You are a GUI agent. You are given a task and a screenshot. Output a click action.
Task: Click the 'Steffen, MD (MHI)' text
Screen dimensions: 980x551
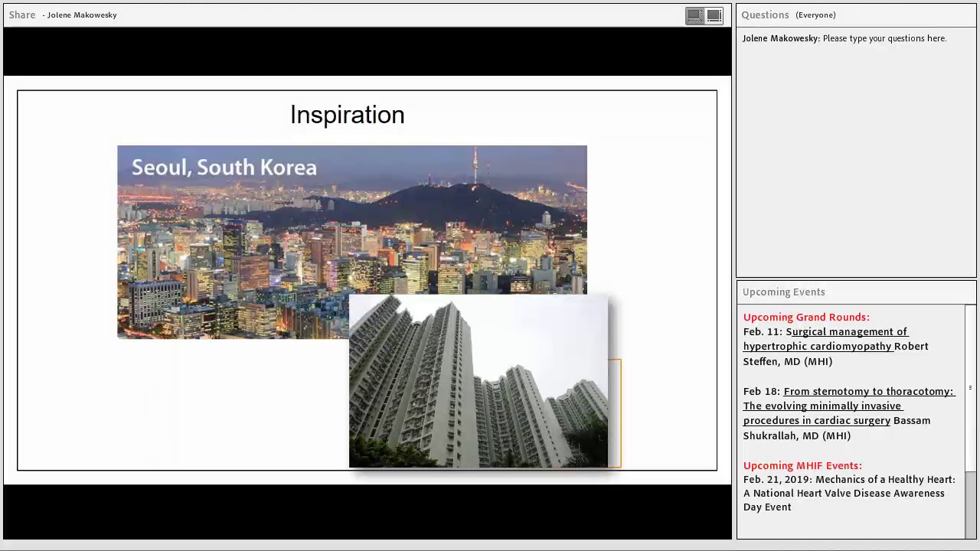(788, 361)
